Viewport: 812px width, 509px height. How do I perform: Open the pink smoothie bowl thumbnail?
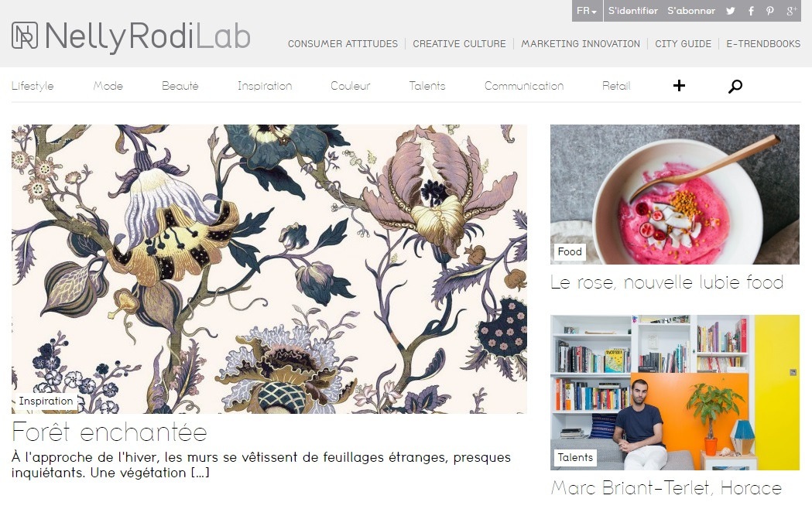[x=675, y=194]
